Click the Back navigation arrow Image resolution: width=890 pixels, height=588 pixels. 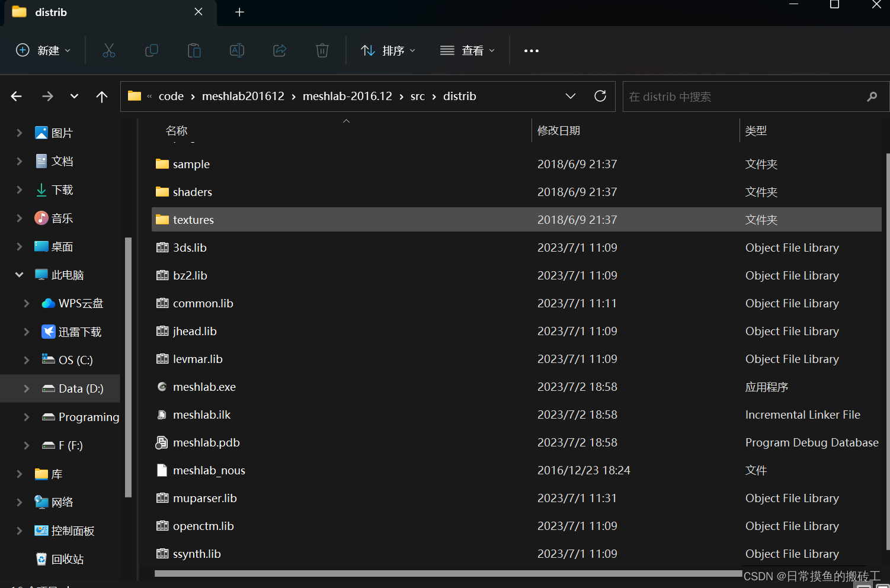click(x=16, y=96)
